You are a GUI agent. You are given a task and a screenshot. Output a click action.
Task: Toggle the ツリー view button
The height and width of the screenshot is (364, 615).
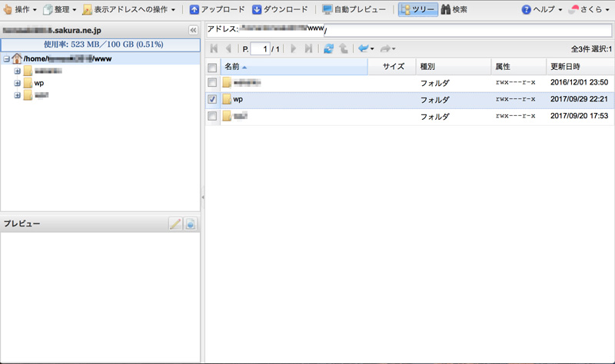(x=417, y=9)
